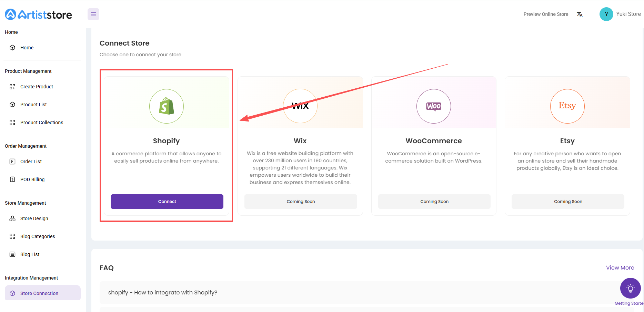The image size is (644, 312).
Task: Connect the Shopify store
Action: tap(167, 202)
